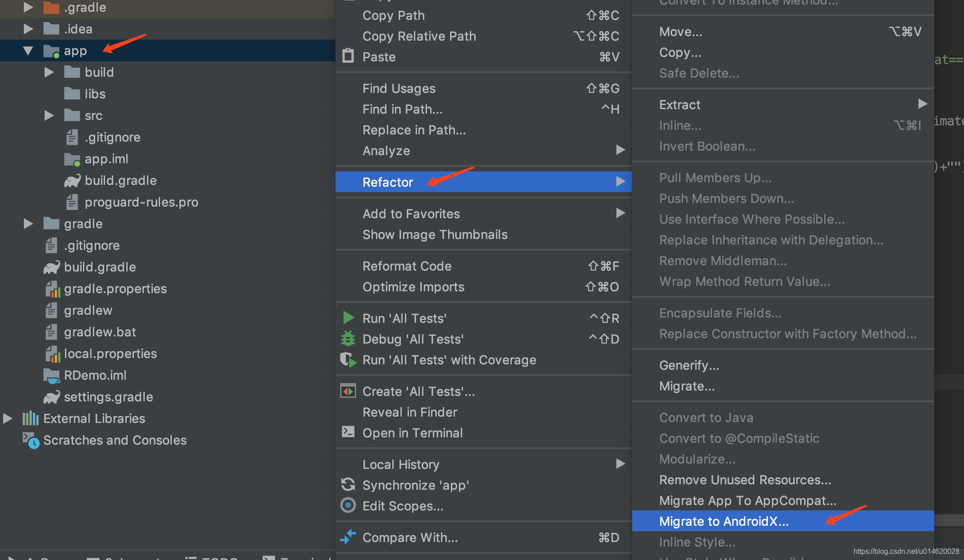964x560 pixels.
Task: Choose Migrate... in Refactor submenu
Action: (x=783, y=386)
